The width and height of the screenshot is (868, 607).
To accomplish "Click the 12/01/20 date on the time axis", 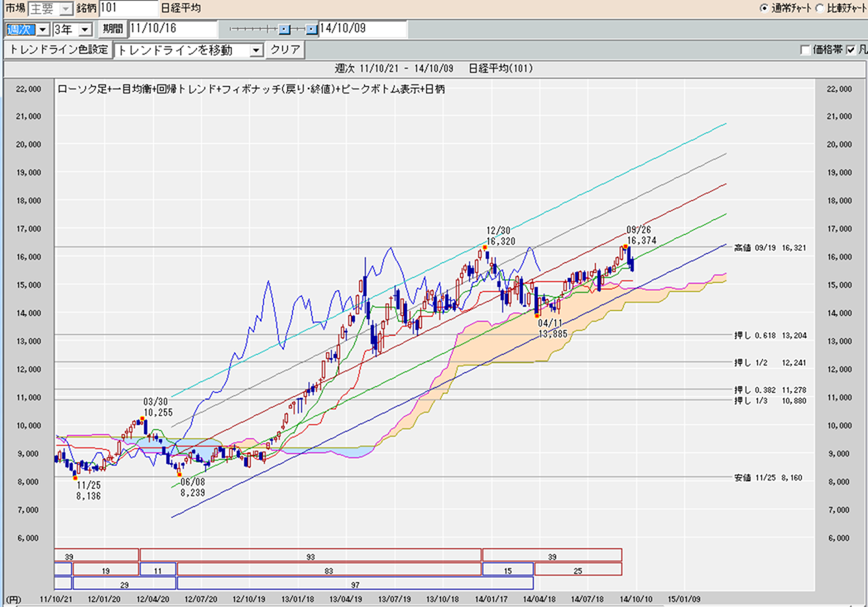I will pos(104,600).
